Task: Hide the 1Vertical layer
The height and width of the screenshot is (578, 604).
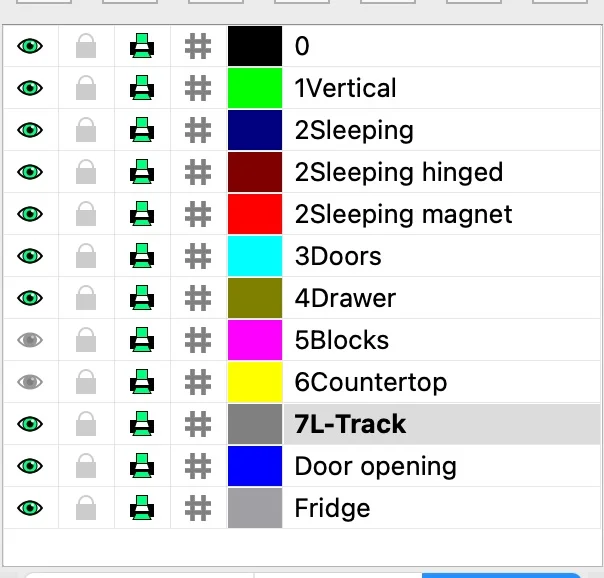Action: coord(31,89)
